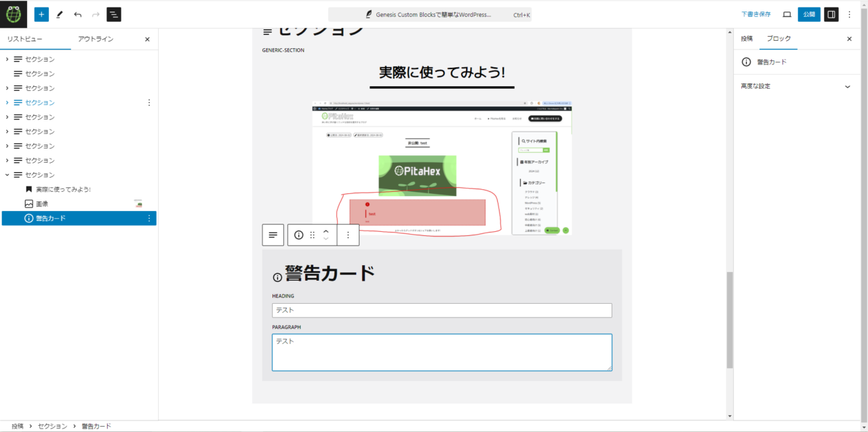Switch to the アウトライン tab
Viewport: 868px width, 432px height.
click(96, 39)
